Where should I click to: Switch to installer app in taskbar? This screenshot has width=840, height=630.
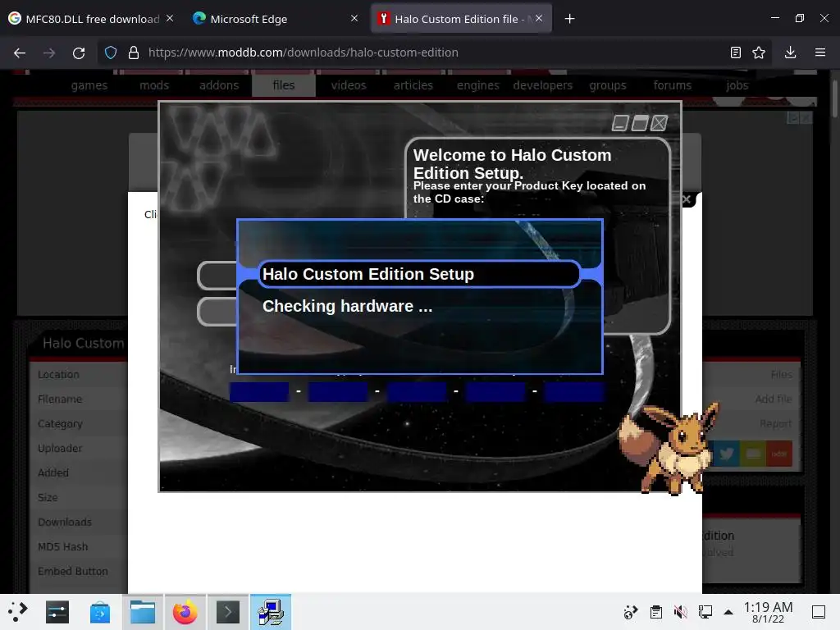coord(271,612)
